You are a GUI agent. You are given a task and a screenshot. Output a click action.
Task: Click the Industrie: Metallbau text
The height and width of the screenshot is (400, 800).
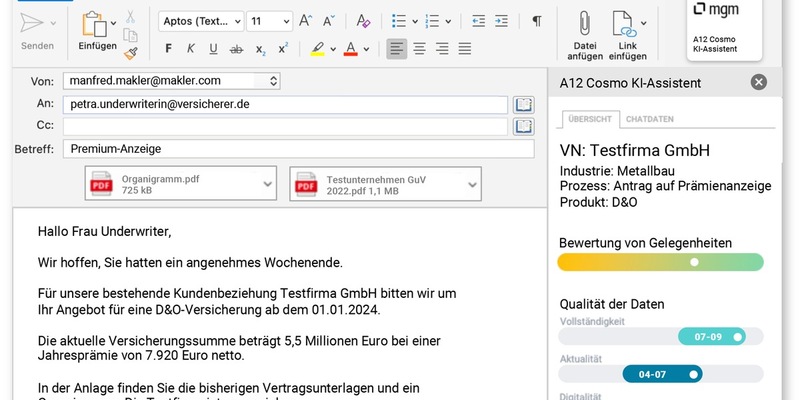tap(617, 170)
